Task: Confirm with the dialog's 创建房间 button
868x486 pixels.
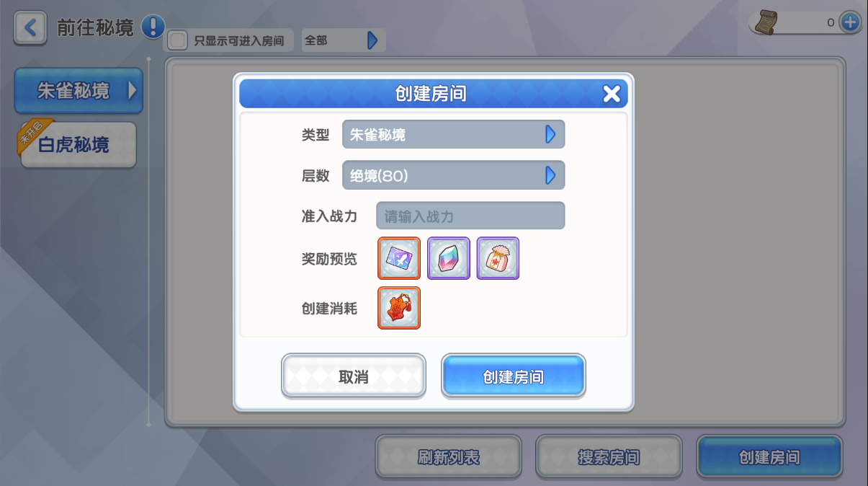Action: point(514,376)
